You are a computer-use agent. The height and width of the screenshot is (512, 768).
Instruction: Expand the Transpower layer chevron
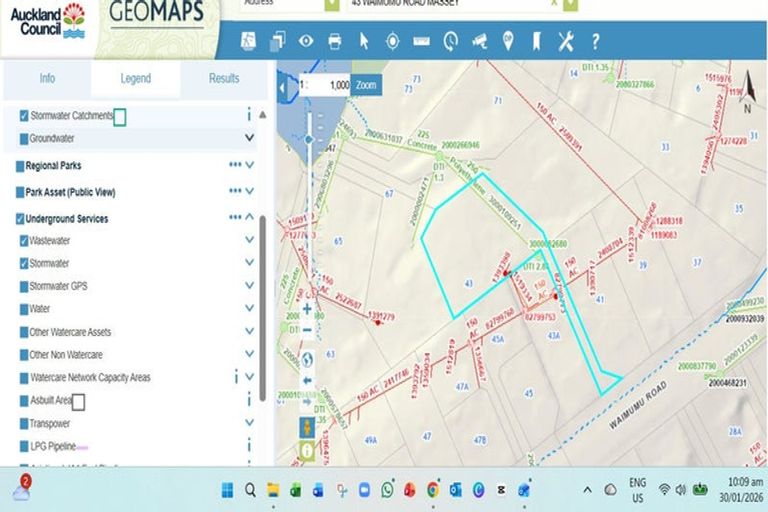(x=249, y=423)
